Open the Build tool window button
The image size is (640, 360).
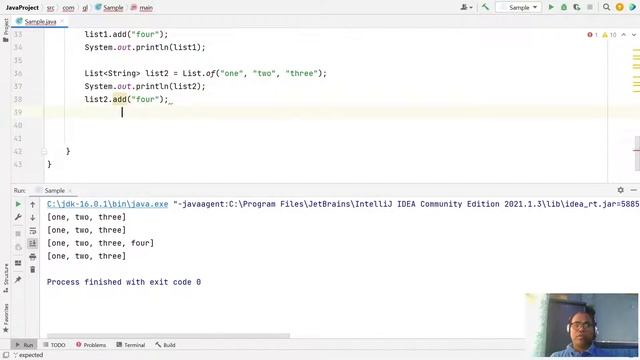click(165, 345)
